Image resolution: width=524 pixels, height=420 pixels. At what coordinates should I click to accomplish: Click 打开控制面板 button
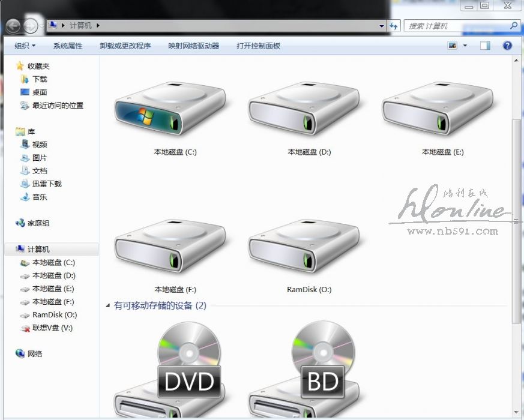pyautogui.click(x=258, y=46)
